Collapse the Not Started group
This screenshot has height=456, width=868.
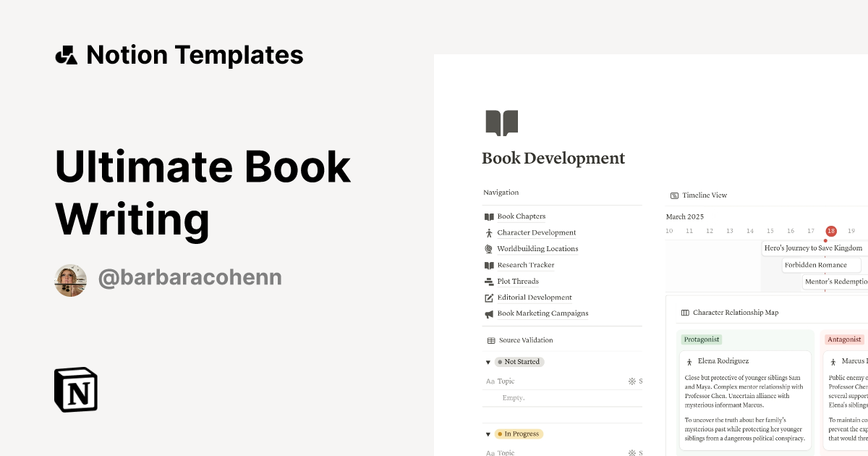click(488, 361)
